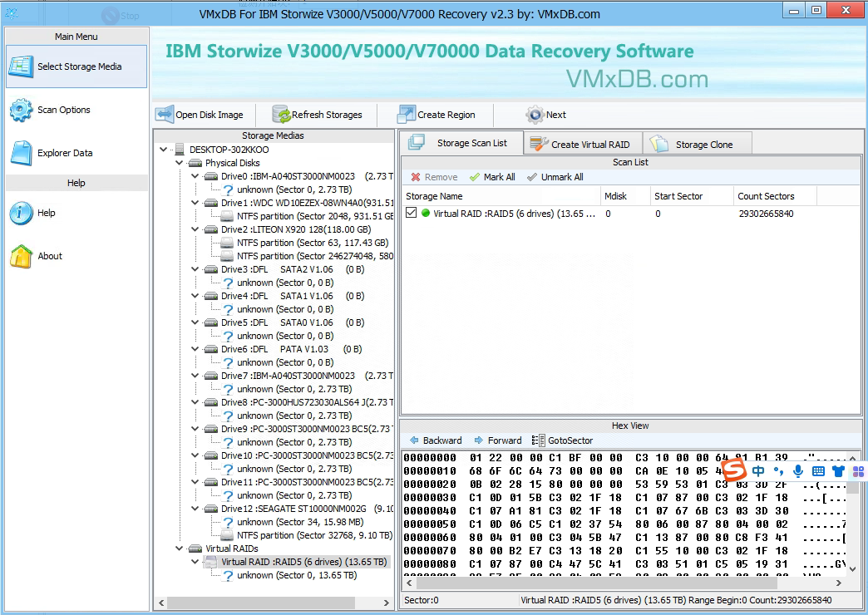This screenshot has width=868, height=615.
Task: Select Drive4 DFL SATA1 disk icon
Action: pos(211,296)
